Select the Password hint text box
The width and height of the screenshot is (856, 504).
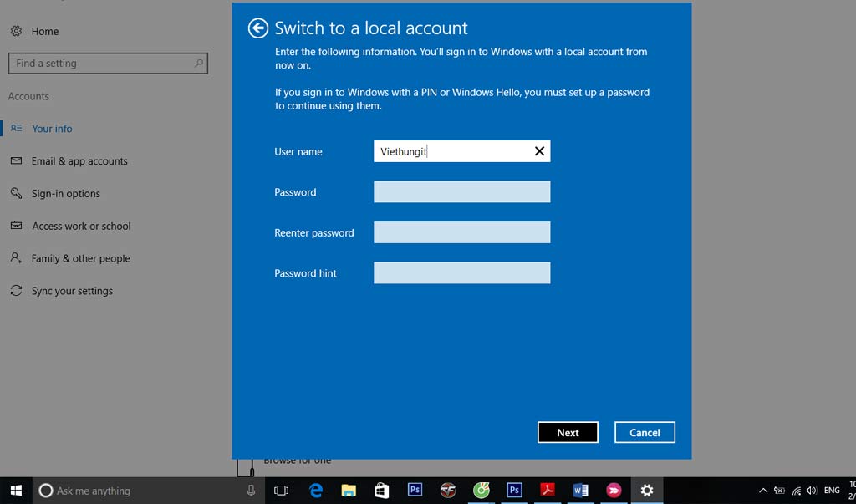click(461, 273)
